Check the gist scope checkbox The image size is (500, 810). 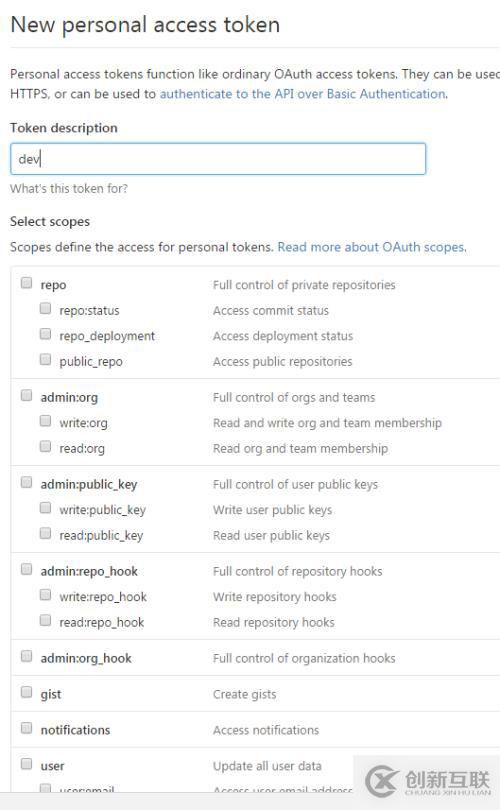tap(26, 692)
